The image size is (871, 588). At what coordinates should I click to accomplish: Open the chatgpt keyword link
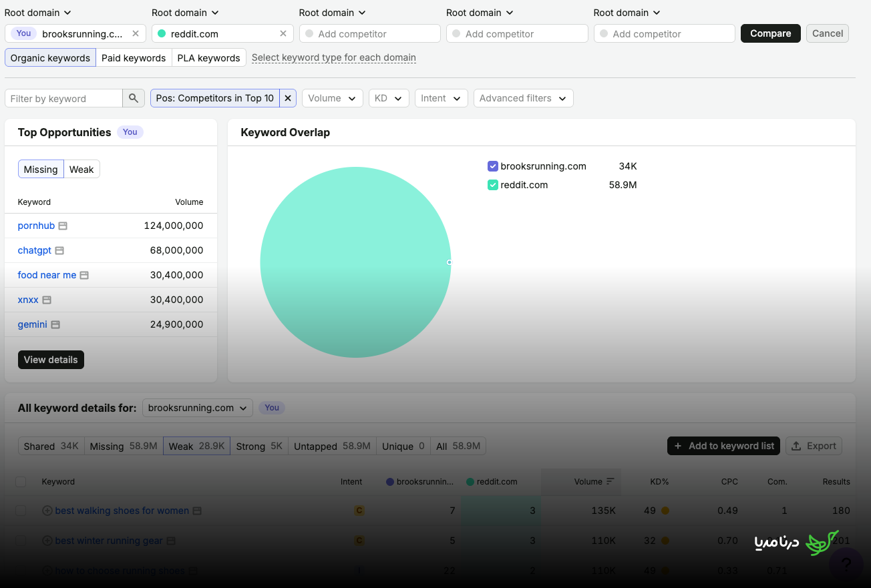point(35,251)
